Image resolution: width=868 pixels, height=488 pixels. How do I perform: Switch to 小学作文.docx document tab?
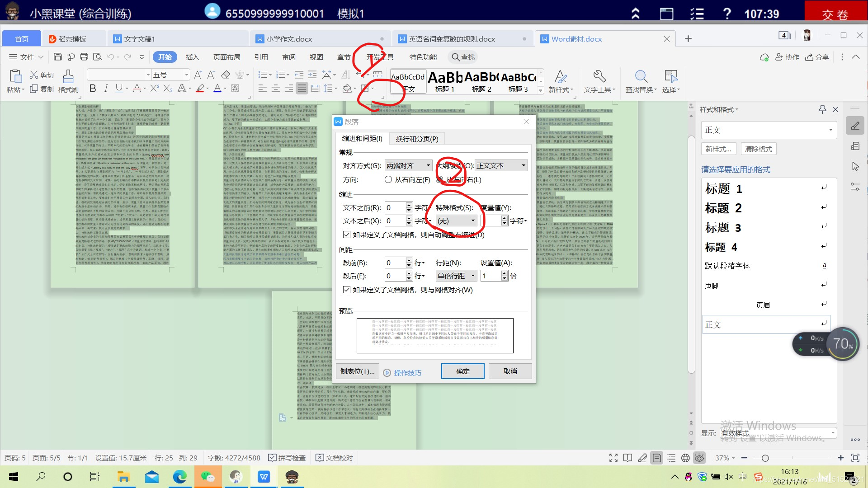(289, 39)
